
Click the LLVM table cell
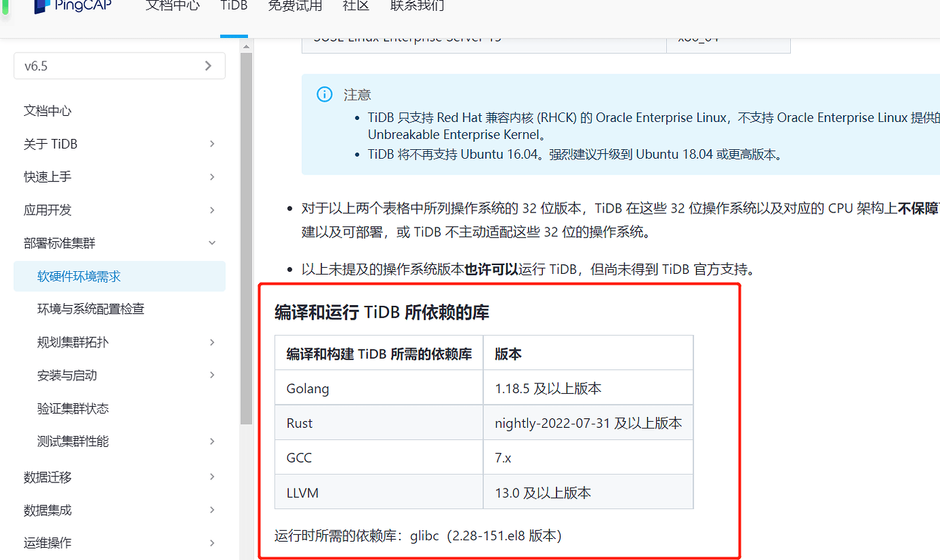(x=379, y=493)
